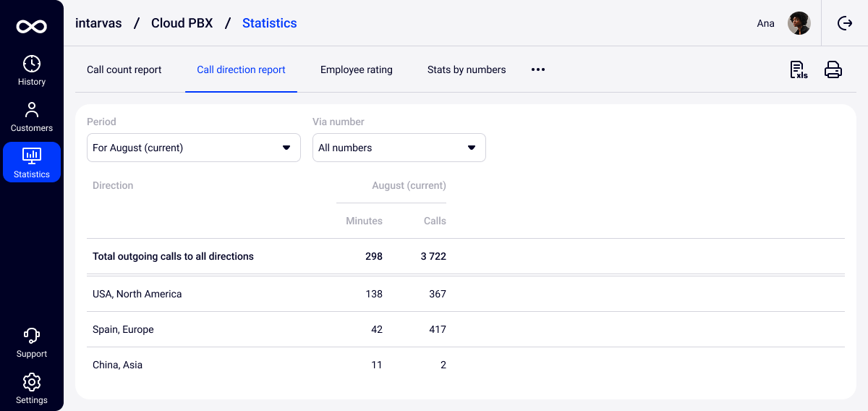The width and height of the screenshot is (868, 411).
Task: Open Support from the sidebar
Action: pyautogui.click(x=32, y=342)
